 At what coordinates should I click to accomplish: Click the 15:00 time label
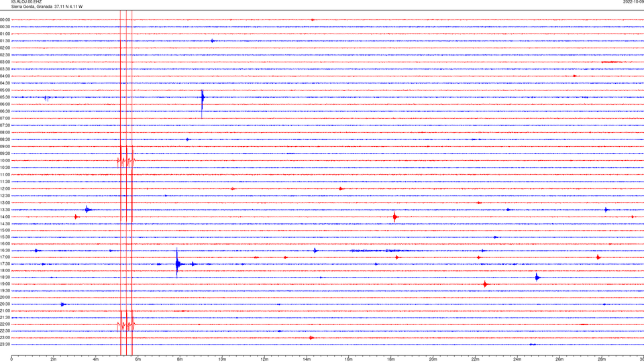click(5, 230)
